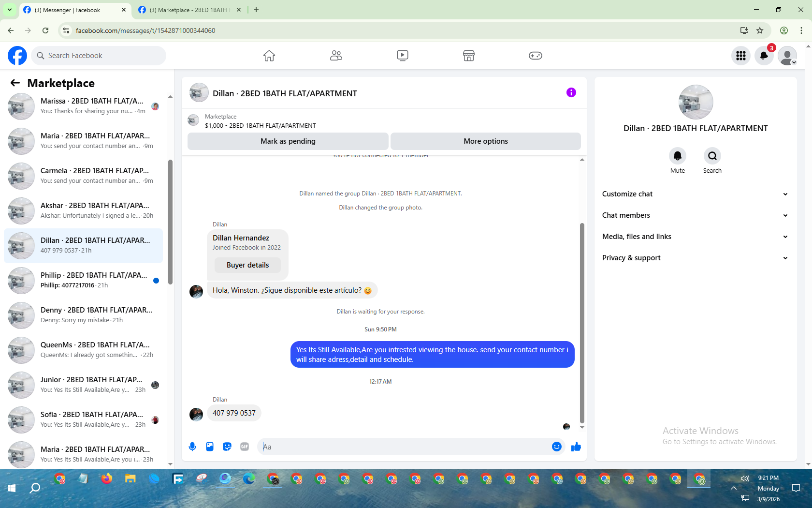
Task: Mute this conversation bell icon
Action: [678, 156]
